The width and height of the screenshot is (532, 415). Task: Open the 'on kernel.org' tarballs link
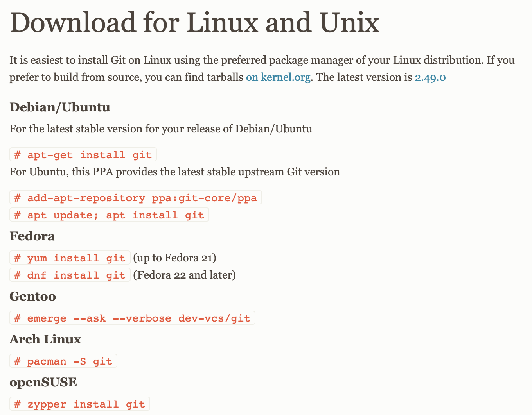[278, 77]
